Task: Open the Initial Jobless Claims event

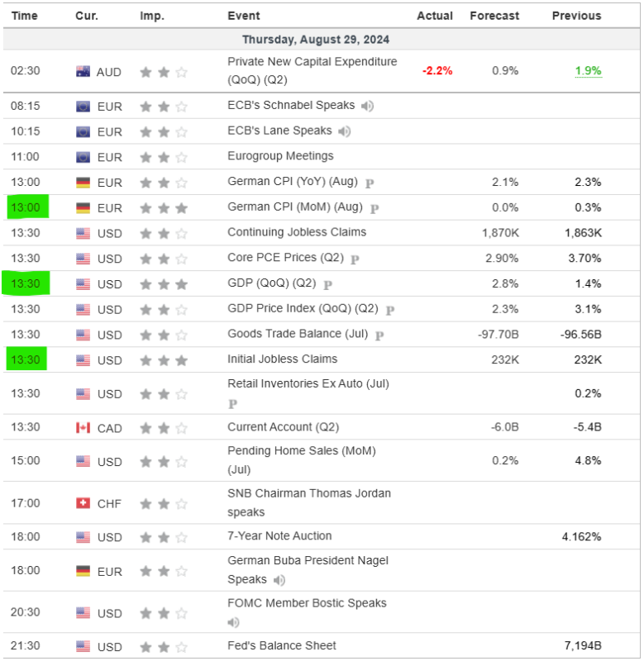Action: (282, 359)
